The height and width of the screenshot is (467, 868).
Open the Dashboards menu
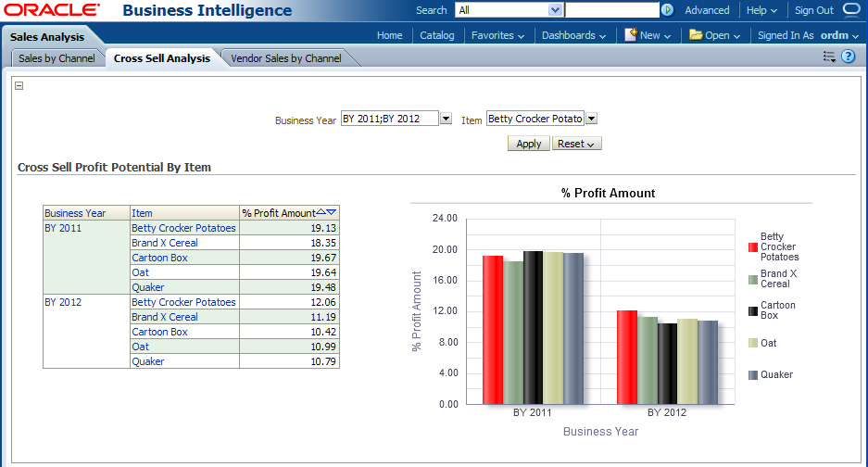click(573, 35)
